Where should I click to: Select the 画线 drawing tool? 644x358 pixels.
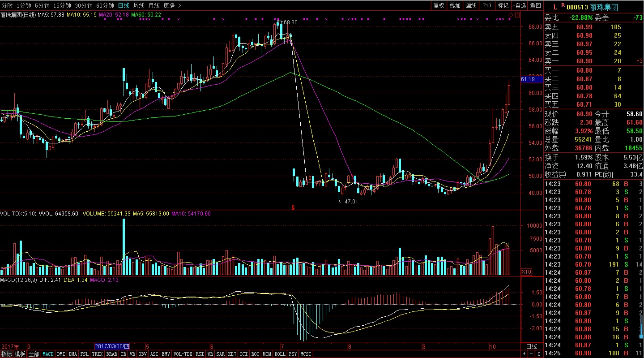click(x=471, y=5)
